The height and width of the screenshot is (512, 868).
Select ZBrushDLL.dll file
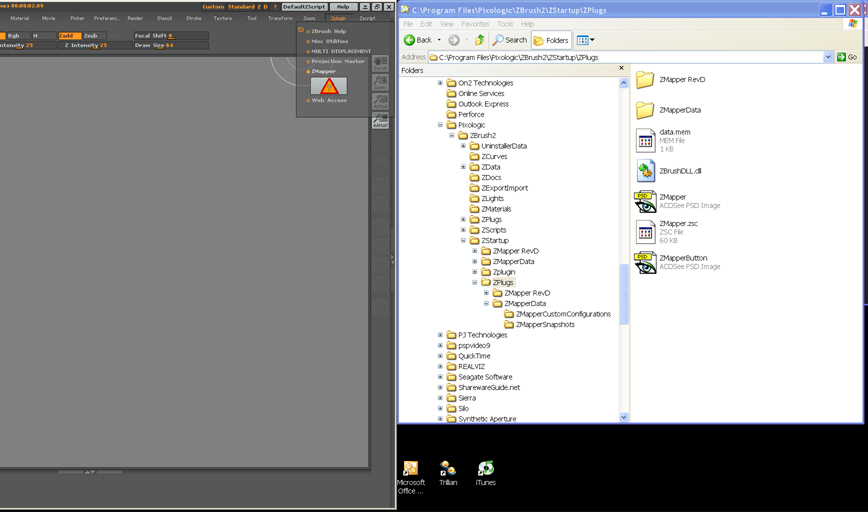pos(669,171)
